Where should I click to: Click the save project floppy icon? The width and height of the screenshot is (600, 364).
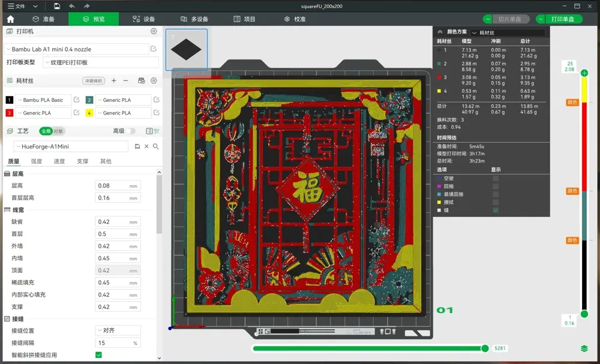pyautogui.click(x=57, y=6)
